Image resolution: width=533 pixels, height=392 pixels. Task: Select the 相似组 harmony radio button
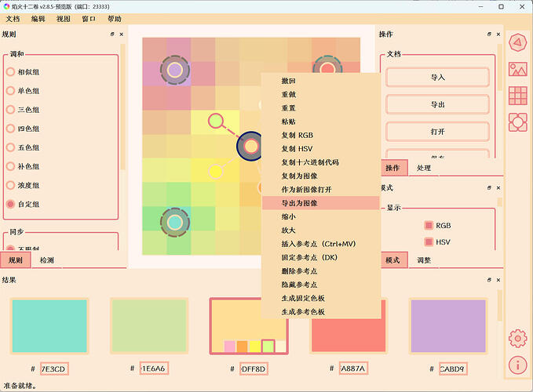pos(11,72)
